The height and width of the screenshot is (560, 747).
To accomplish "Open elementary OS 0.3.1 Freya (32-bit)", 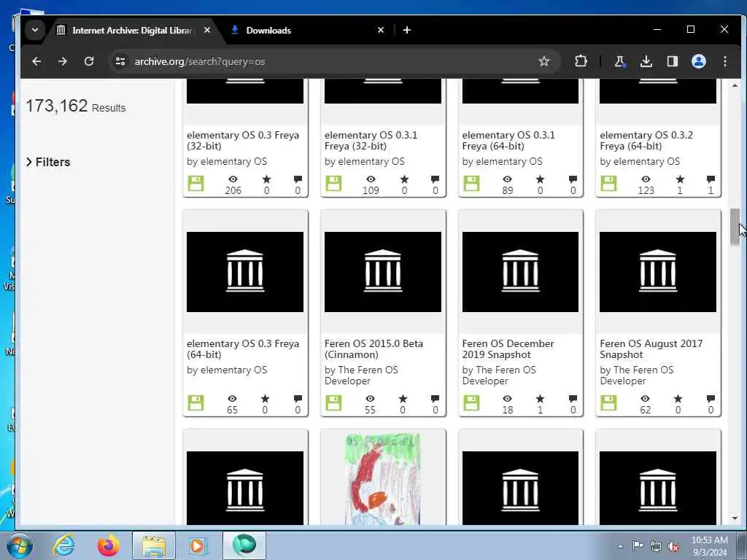I will click(x=371, y=141).
